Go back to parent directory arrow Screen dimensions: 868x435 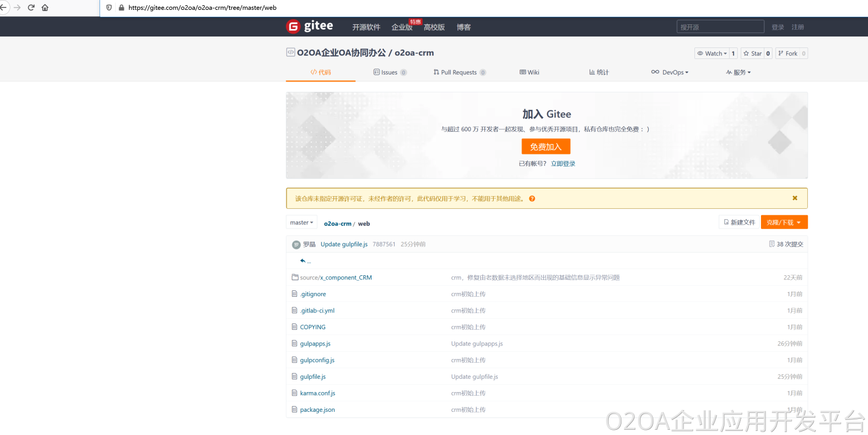pyautogui.click(x=303, y=261)
